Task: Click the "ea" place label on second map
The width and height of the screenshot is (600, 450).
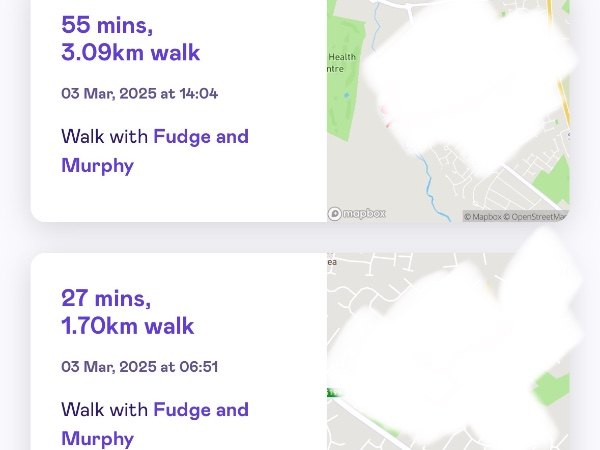Action: (332, 262)
